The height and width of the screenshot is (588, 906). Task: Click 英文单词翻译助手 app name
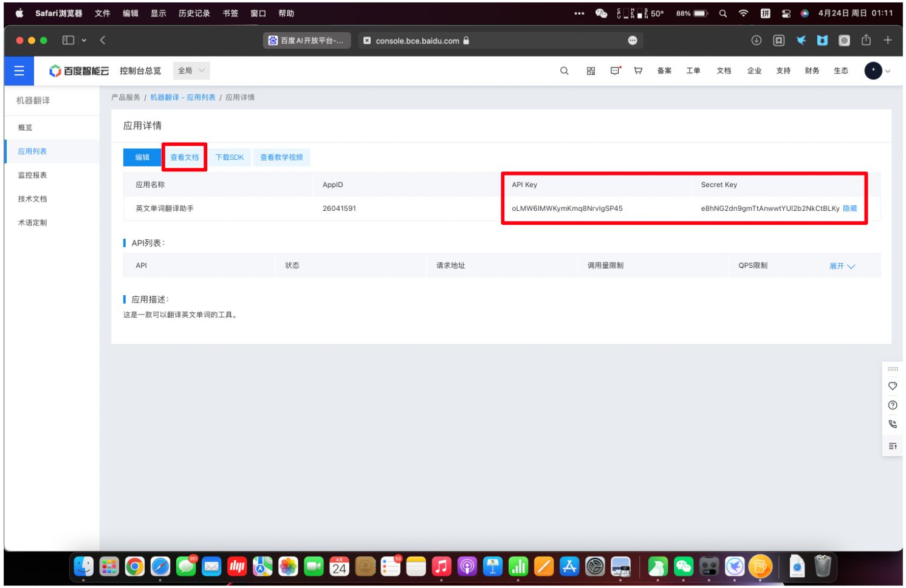tap(165, 208)
